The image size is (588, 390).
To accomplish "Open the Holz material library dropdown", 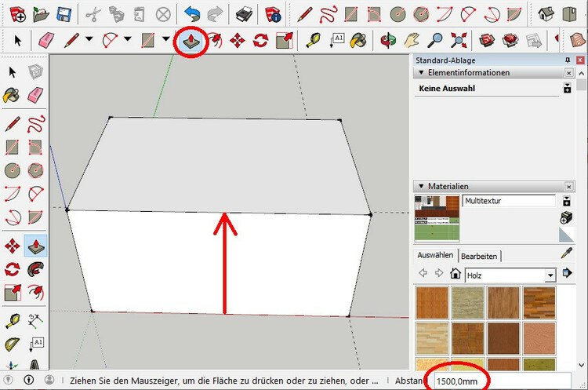I will click(x=550, y=275).
